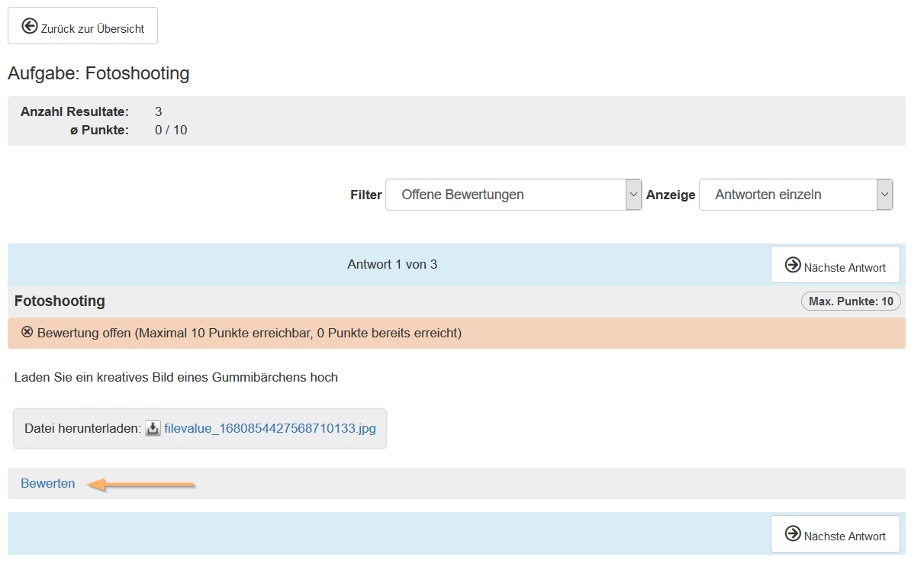Select the Max. Punkte: 10 badge
Screen dimensions: 924x564
point(851,301)
